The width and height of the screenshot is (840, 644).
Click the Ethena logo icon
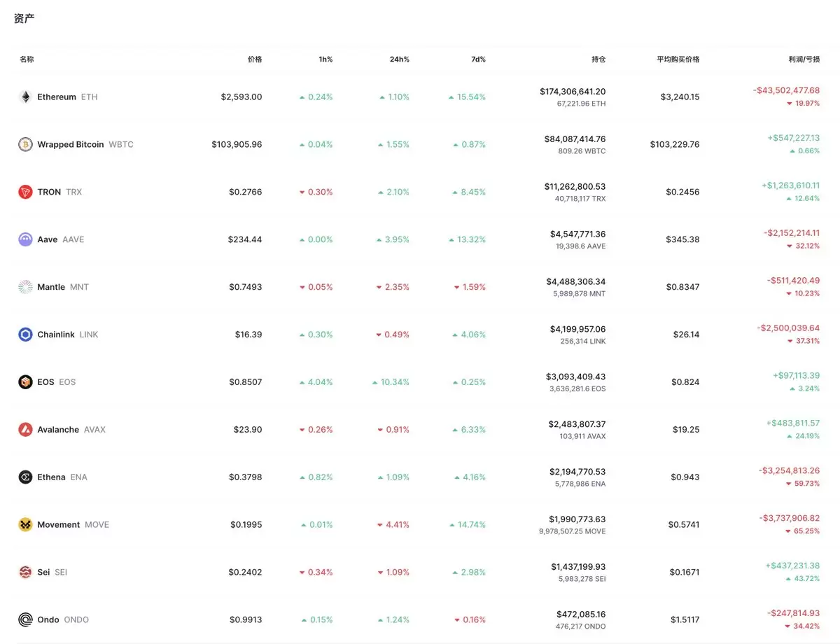(25, 477)
